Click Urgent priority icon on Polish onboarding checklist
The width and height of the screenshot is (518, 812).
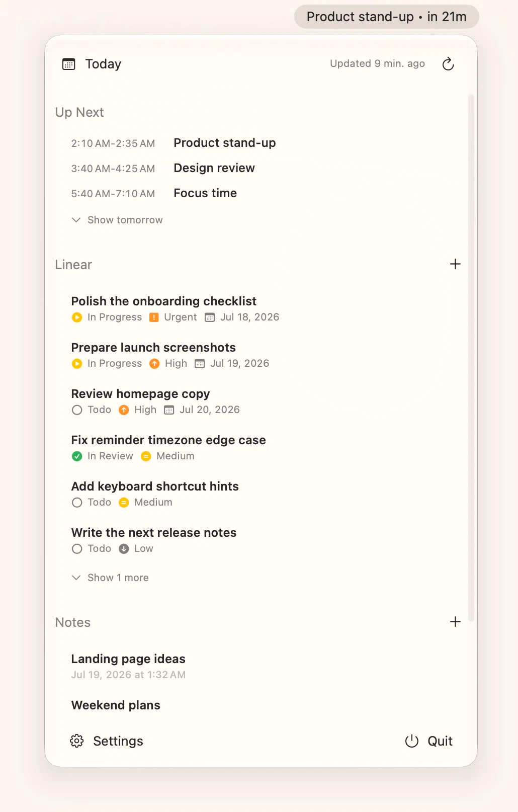coord(154,317)
